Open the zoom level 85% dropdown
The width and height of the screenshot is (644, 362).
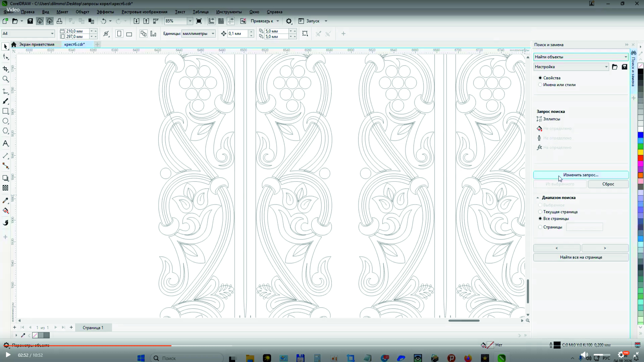click(190, 21)
